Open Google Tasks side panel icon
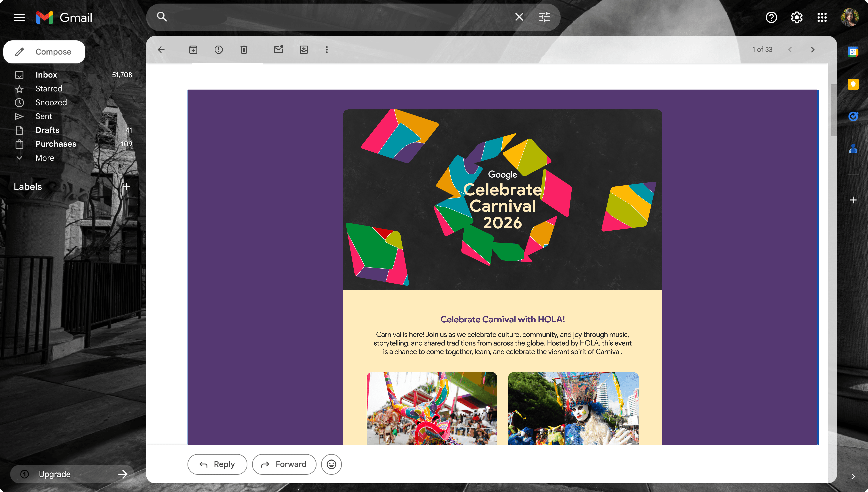The height and width of the screenshot is (492, 868). pos(853,117)
